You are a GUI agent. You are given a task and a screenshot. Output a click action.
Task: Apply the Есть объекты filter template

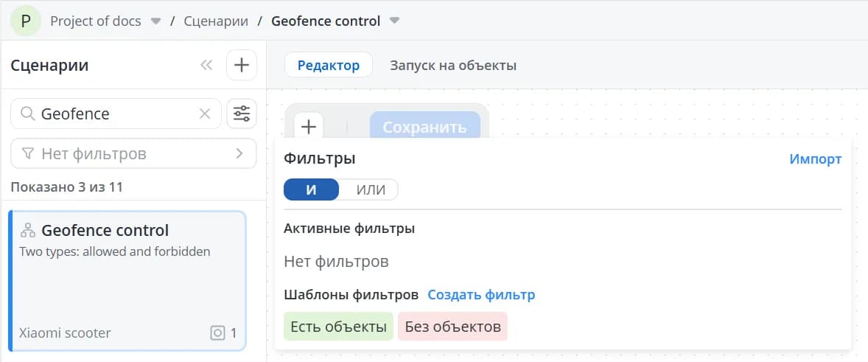[x=338, y=327]
